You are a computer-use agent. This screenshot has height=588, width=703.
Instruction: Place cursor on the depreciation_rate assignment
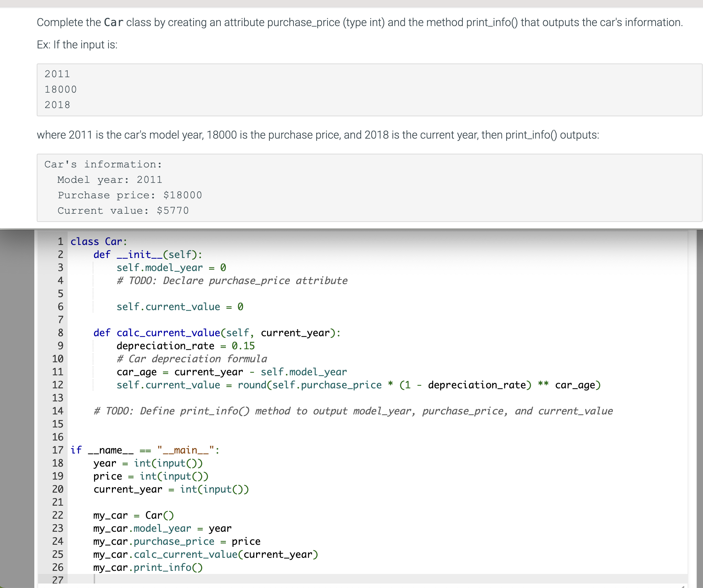pos(185,345)
